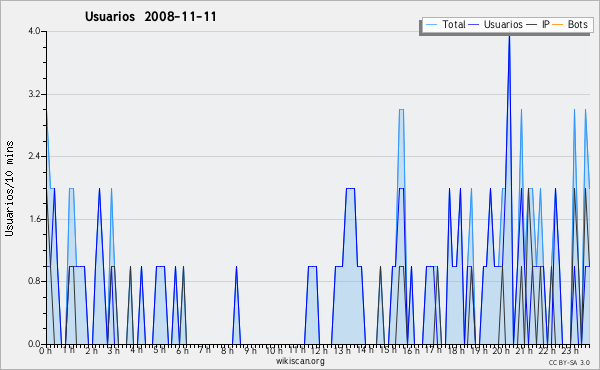Click the "21 h" x-axis label
Viewport: 600px width, 370px height.
click(x=523, y=350)
